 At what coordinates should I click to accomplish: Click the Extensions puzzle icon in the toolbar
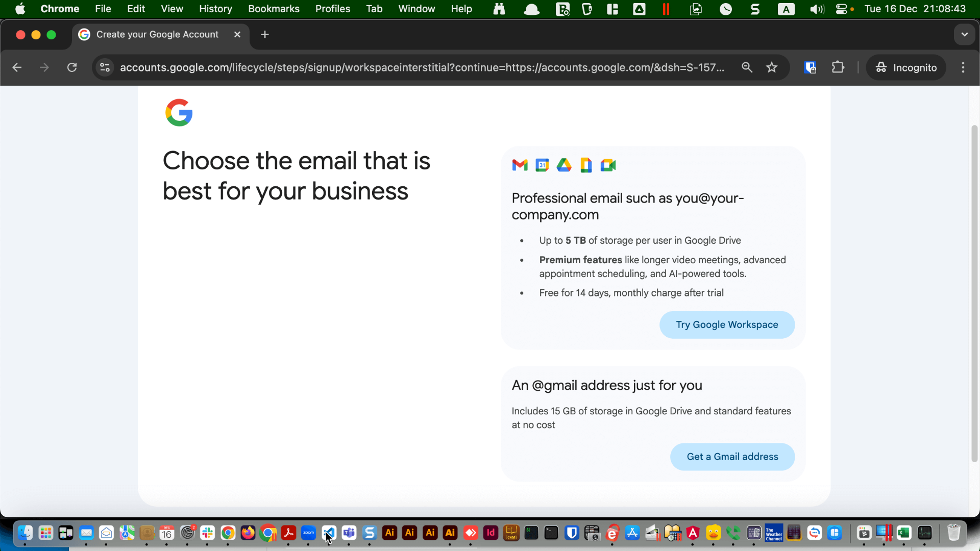(838, 67)
